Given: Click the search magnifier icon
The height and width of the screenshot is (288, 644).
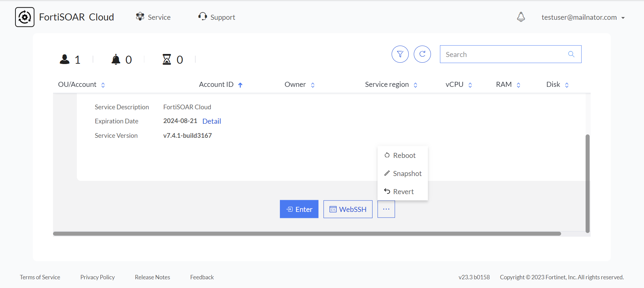Looking at the screenshot, I should tap(571, 54).
